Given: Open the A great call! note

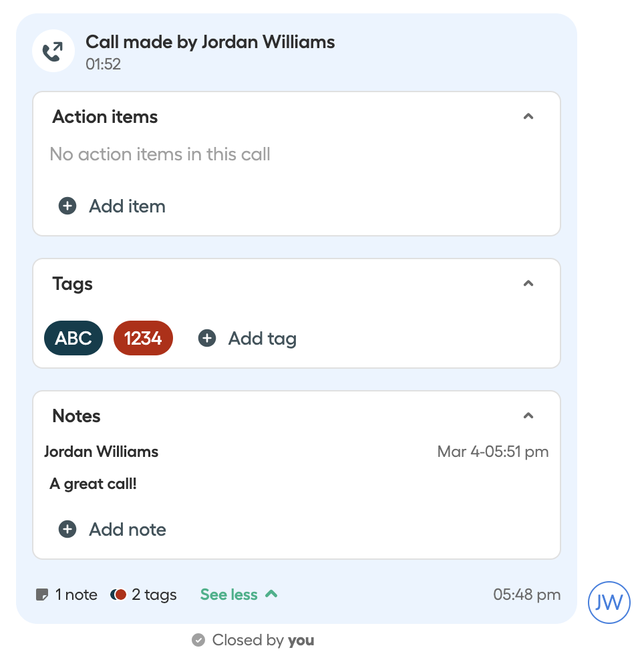Looking at the screenshot, I should [94, 484].
